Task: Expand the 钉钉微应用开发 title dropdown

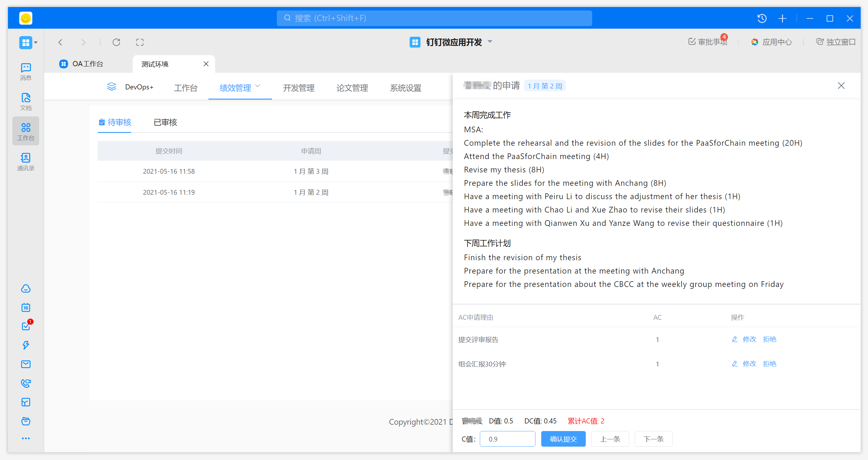Action: [x=490, y=42]
